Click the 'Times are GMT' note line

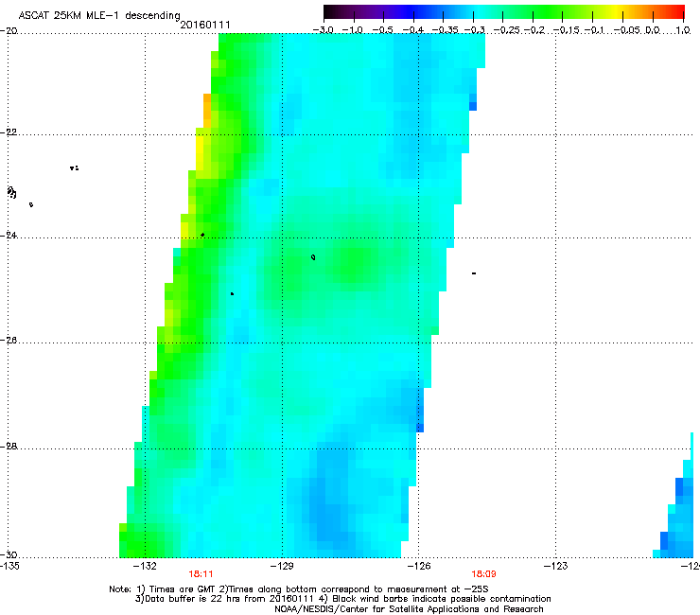click(x=298, y=589)
